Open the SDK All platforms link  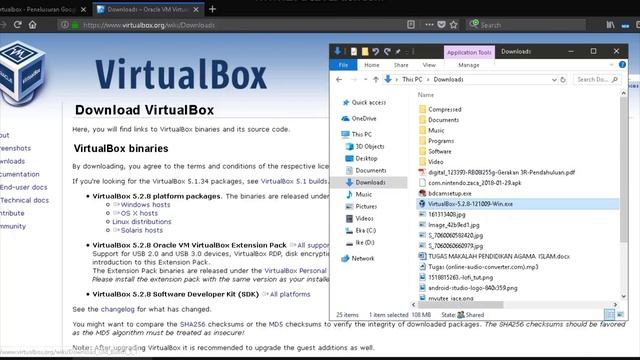point(290,294)
